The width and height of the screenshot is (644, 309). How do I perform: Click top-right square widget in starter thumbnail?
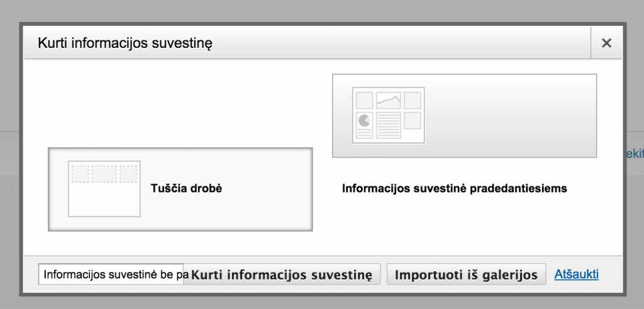click(413, 100)
